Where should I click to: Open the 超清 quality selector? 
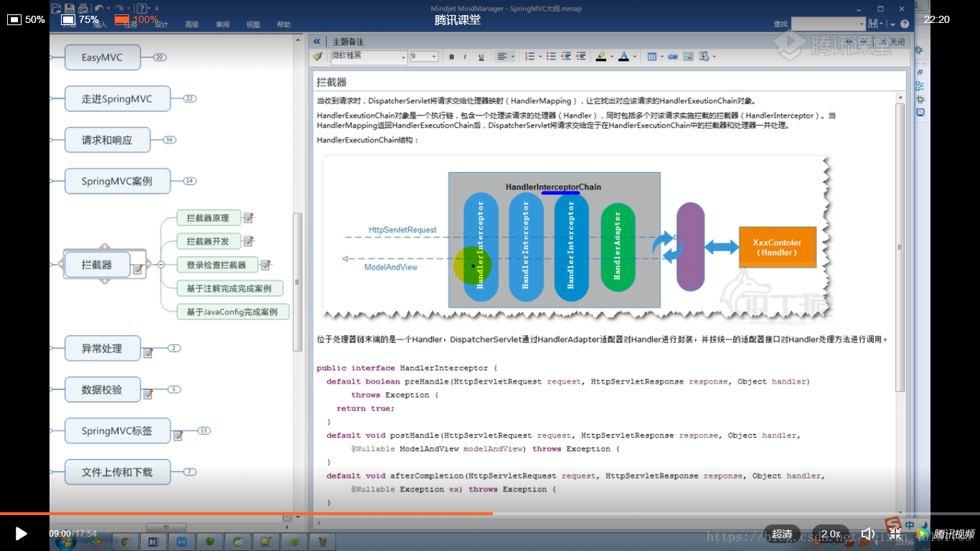pos(782,534)
